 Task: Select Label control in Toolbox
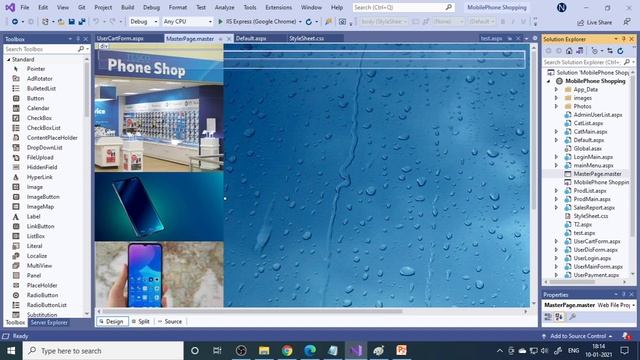click(33, 216)
